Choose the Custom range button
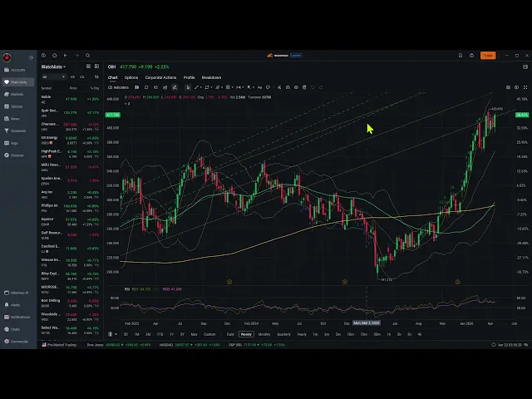This screenshot has width=532, height=399. [x=209, y=334]
